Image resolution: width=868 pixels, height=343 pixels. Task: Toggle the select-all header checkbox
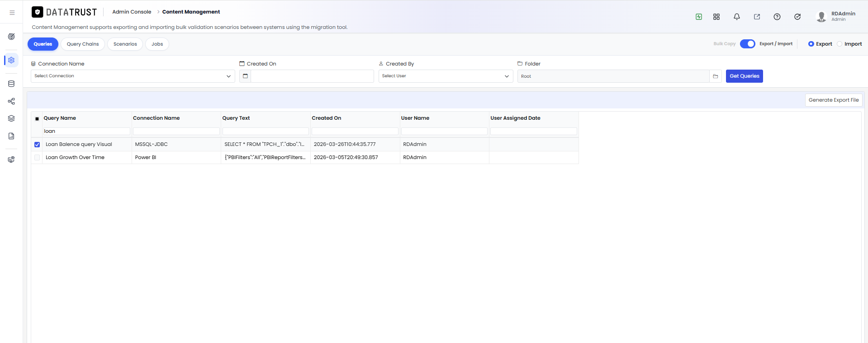tap(37, 118)
